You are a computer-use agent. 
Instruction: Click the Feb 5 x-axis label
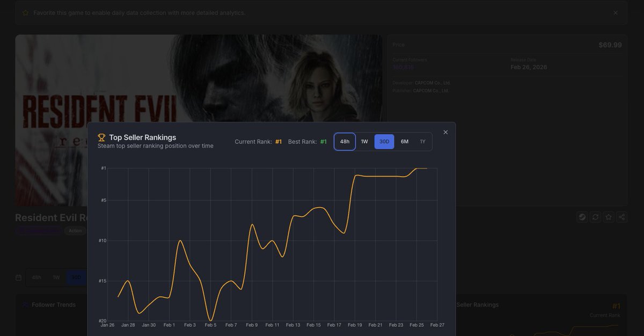pyautogui.click(x=210, y=325)
